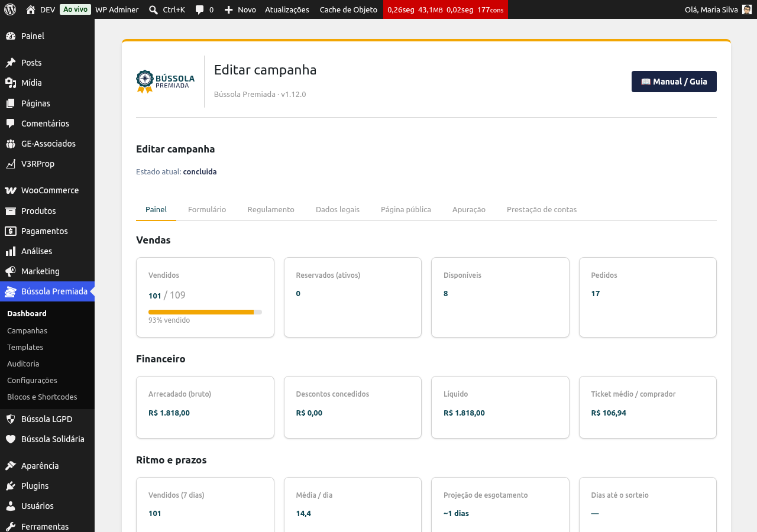The height and width of the screenshot is (532, 757).
Task: Open the Auditoria submenu item
Action: (23, 364)
